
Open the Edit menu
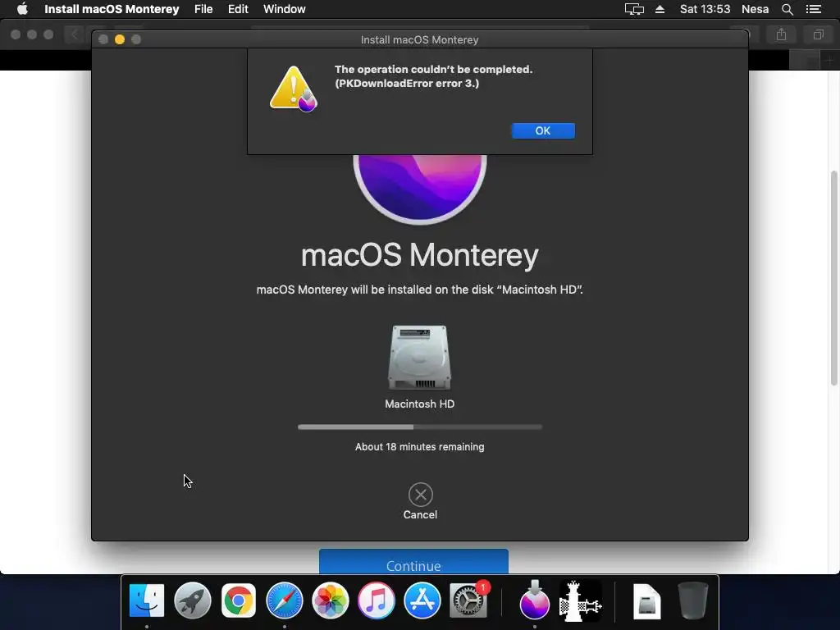[238, 9]
